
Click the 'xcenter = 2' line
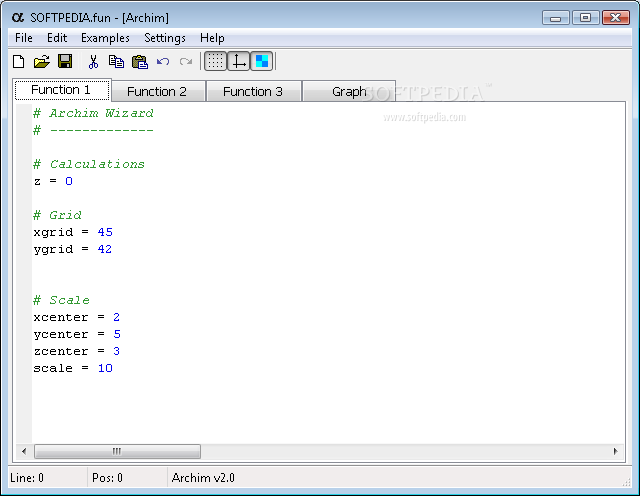tap(77, 317)
